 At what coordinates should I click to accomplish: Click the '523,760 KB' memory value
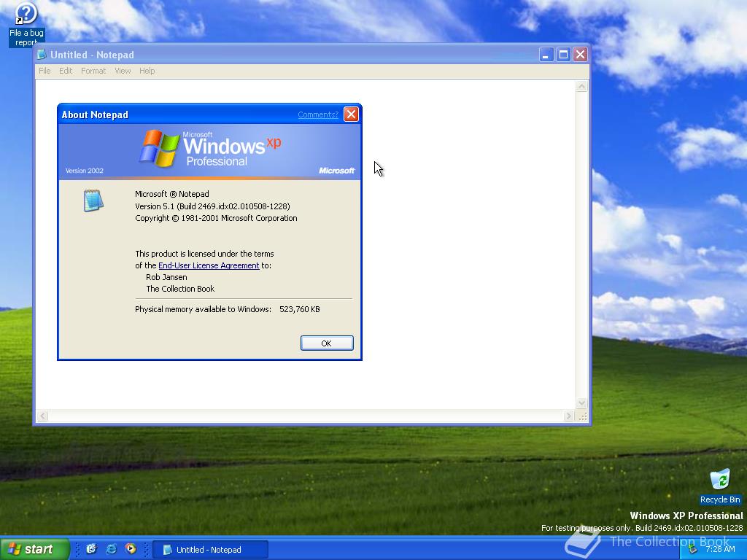300,309
